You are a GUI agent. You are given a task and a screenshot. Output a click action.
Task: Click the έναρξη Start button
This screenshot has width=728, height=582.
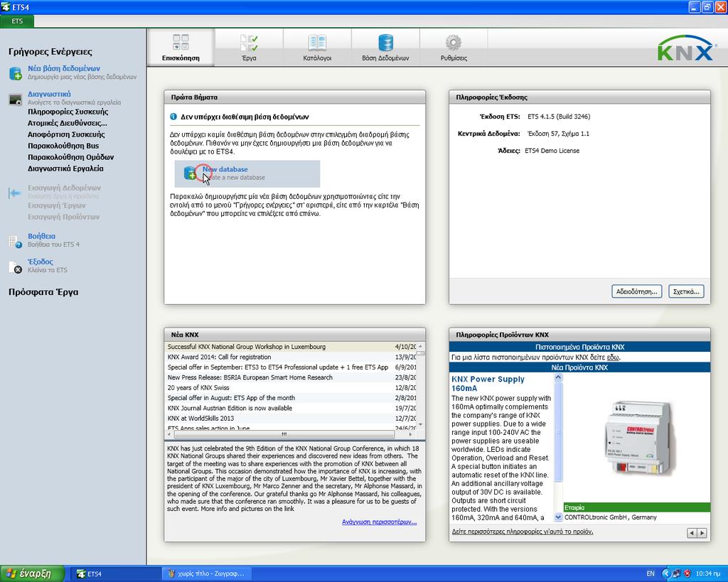(32, 573)
